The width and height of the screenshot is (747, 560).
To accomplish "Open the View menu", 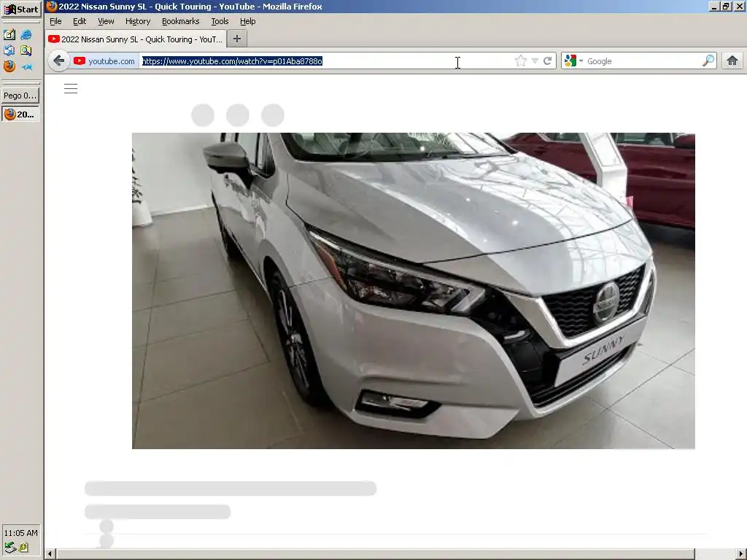I will [x=106, y=21].
